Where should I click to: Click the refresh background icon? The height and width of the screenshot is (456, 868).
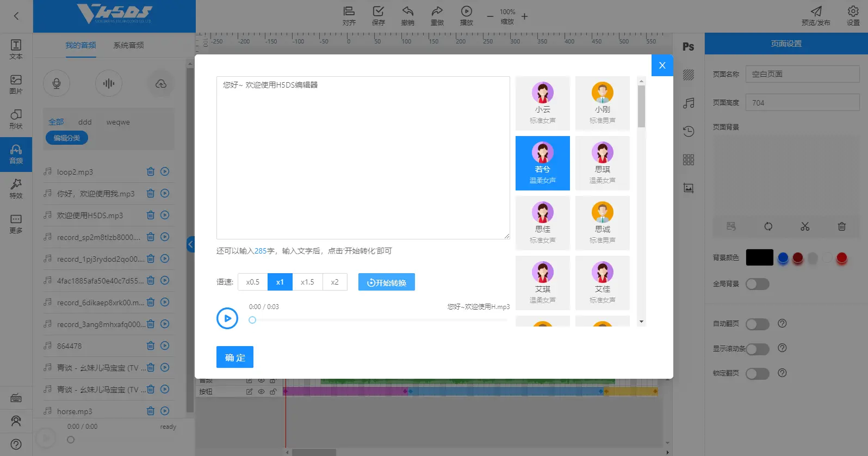[768, 226]
